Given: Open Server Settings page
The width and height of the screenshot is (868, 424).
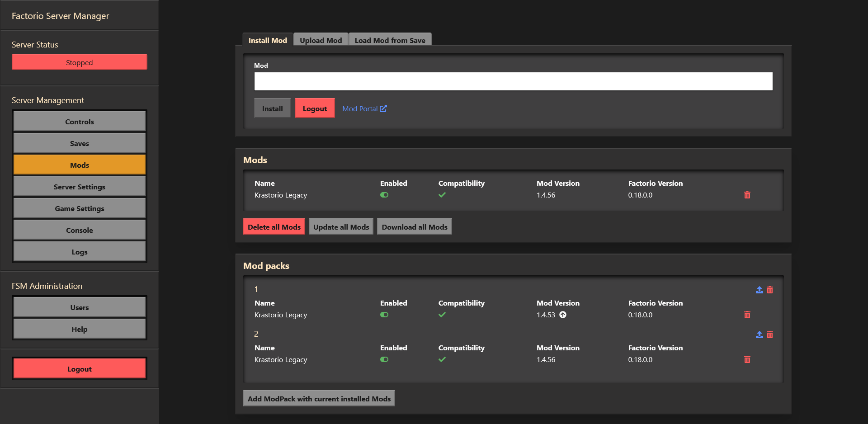Looking at the screenshot, I should pos(80,187).
